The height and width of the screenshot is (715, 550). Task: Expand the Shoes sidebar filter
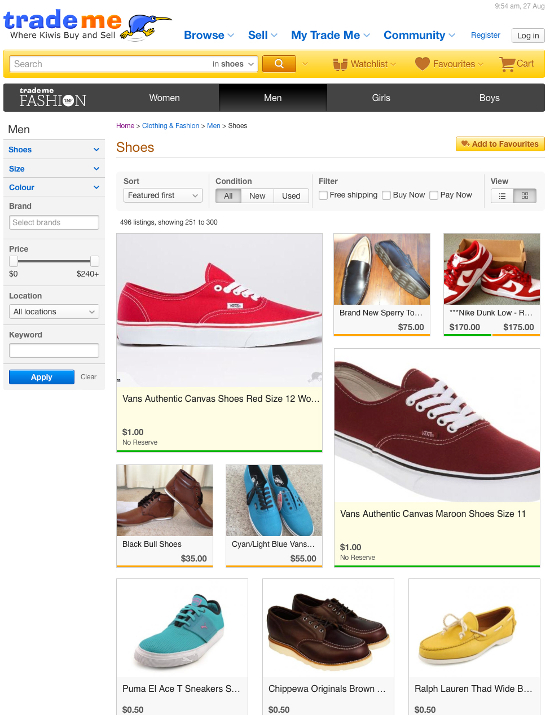point(54,150)
